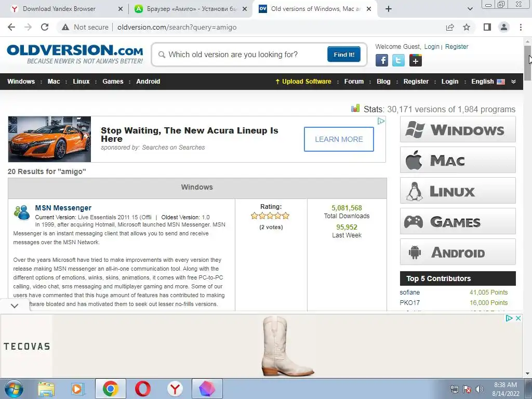Image resolution: width=532 pixels, height=399 pixels.
Task: Click the Not secure warning icon
Action: 65,27
